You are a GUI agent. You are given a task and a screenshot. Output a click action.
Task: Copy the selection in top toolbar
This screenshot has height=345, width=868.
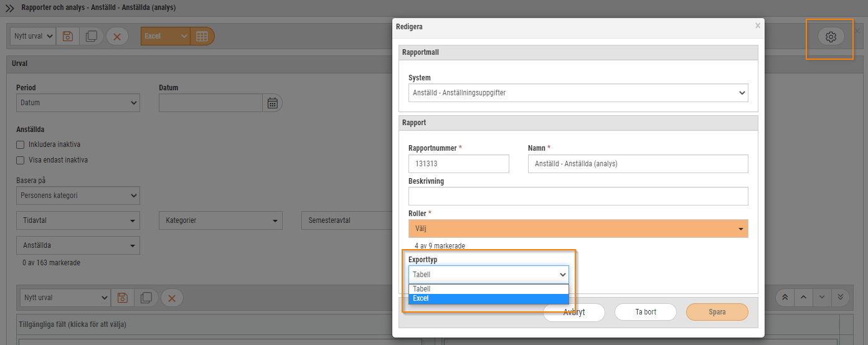coord(91,36)
